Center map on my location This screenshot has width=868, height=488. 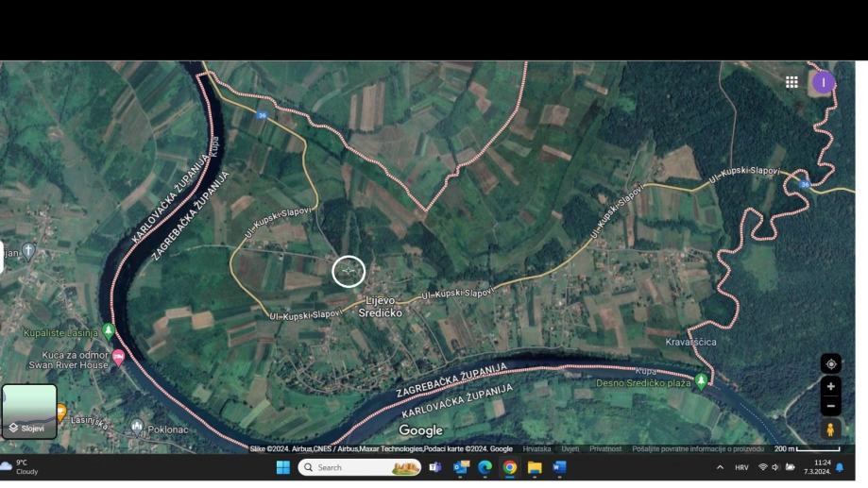tap(830, 364)
